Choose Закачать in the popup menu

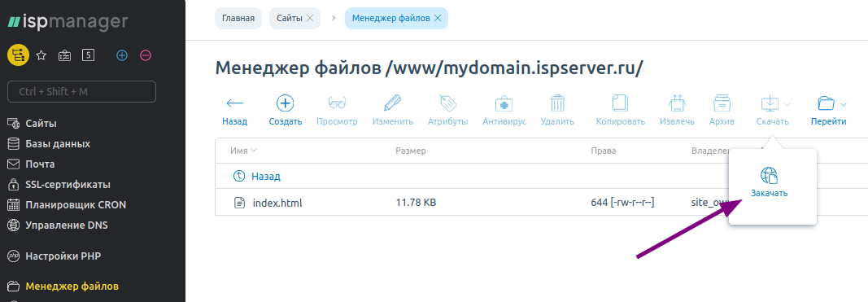click(x=769, y=183)
